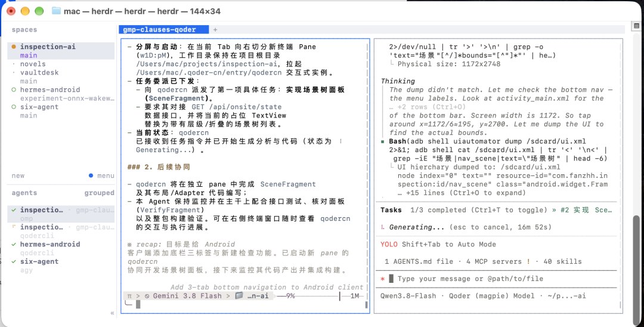
Task: Click UI hierchary dumped to: /sdcard/ui.xml
Action: click(479, 167)
